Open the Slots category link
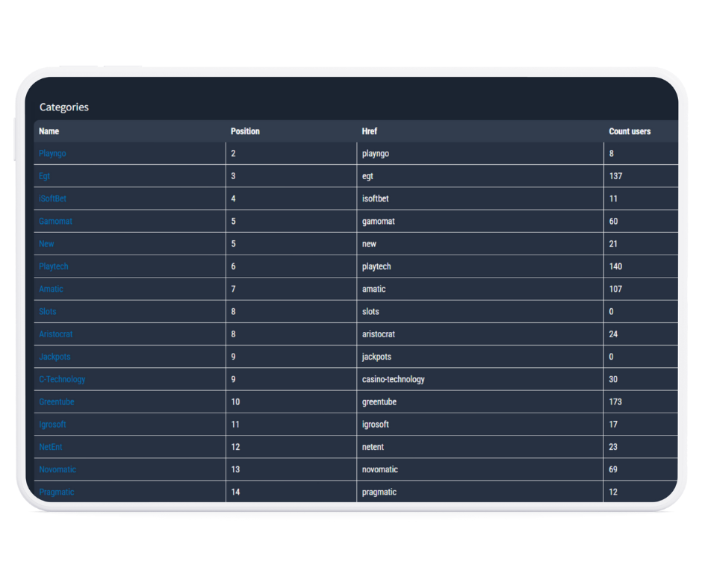Image resolution: width=702 pixels, height=588 pixels. [48, 311]
